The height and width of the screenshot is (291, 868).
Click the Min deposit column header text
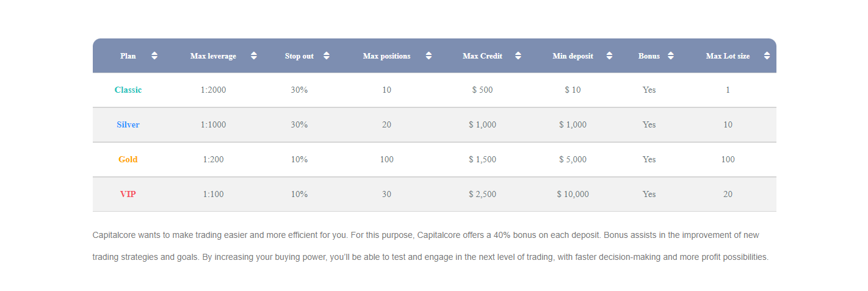coord(573,56)
